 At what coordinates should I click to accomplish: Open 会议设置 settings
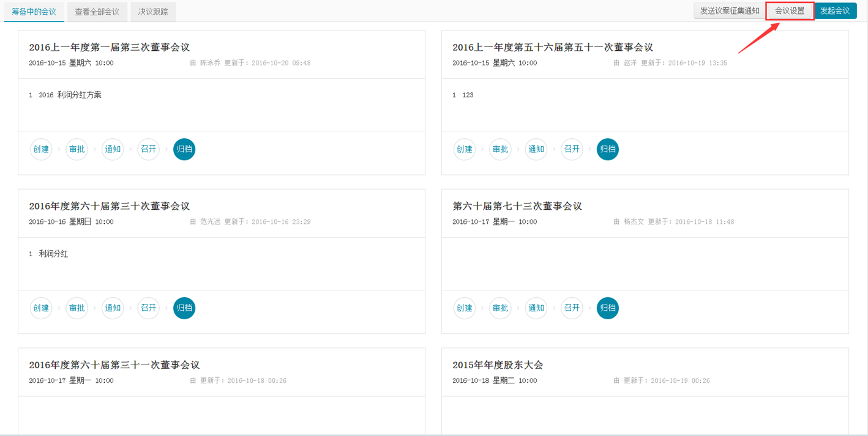point(790,11)
